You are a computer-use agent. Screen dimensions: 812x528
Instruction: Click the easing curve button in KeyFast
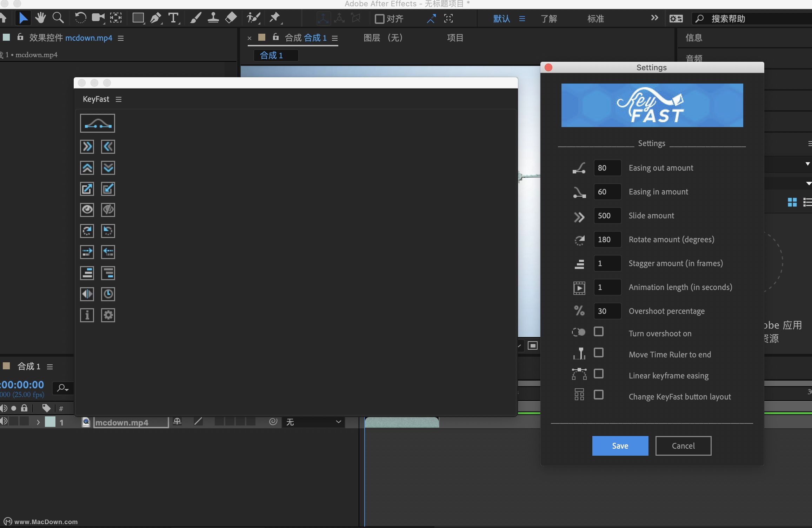tap(97, 123)
